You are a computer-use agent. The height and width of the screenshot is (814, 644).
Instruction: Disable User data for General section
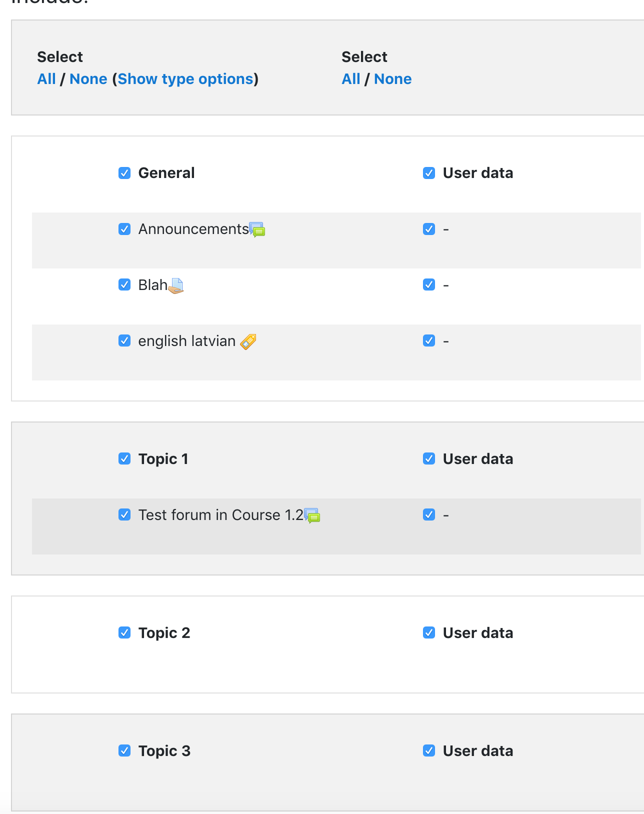[429, 173]
